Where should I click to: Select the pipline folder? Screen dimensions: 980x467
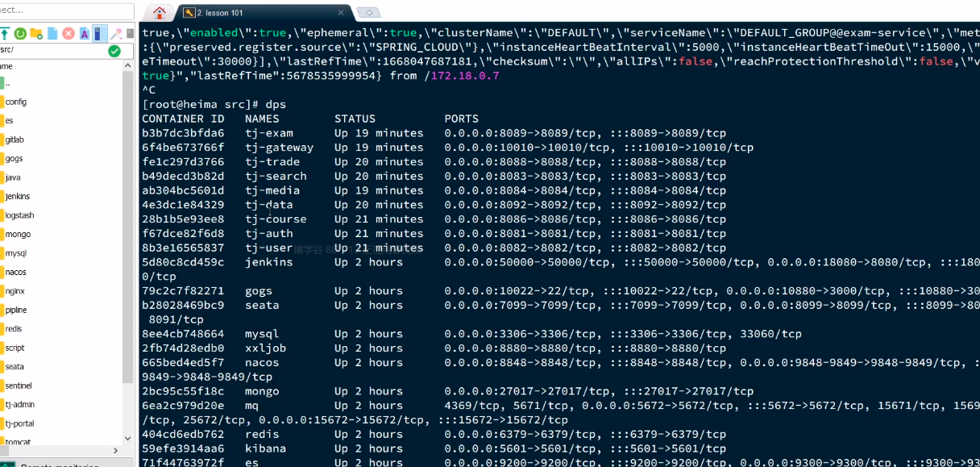click(15, 310)
